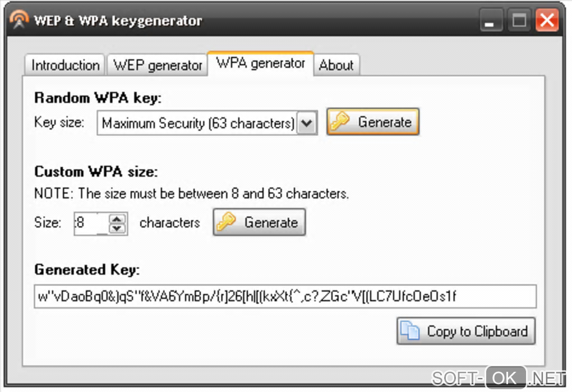Click the documents icon on Copy to Clipboard

(x=410, y=331)
